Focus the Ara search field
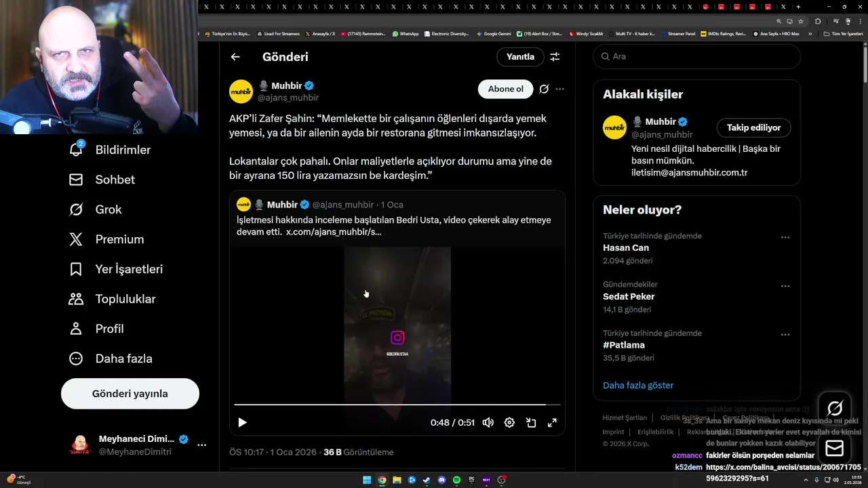This screenshot has height=488, width=868. point(697,56)
